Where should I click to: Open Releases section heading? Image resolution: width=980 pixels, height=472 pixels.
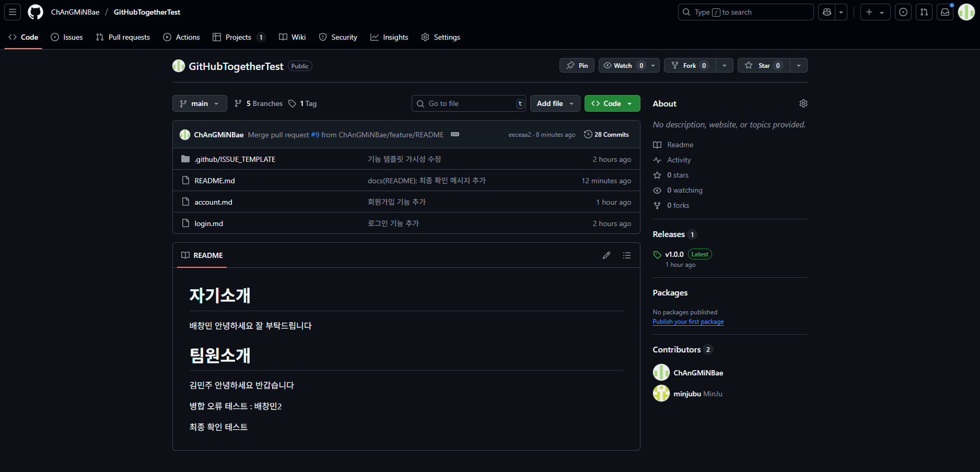point(669,234)
